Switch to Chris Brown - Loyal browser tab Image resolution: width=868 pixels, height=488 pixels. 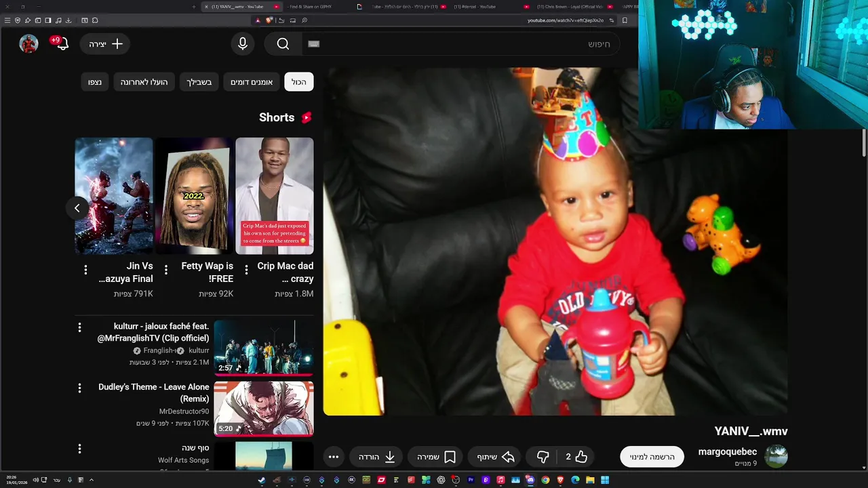[x=570, y=7]
